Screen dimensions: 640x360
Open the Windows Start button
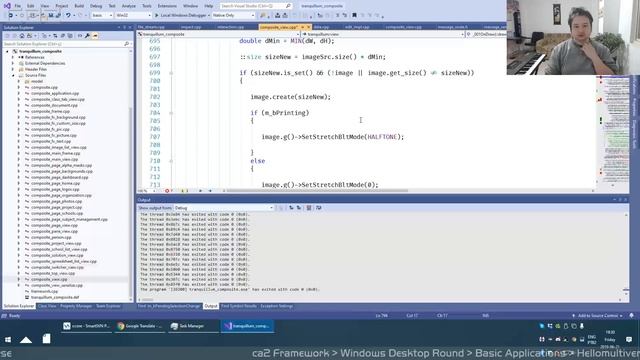point(8,339)
